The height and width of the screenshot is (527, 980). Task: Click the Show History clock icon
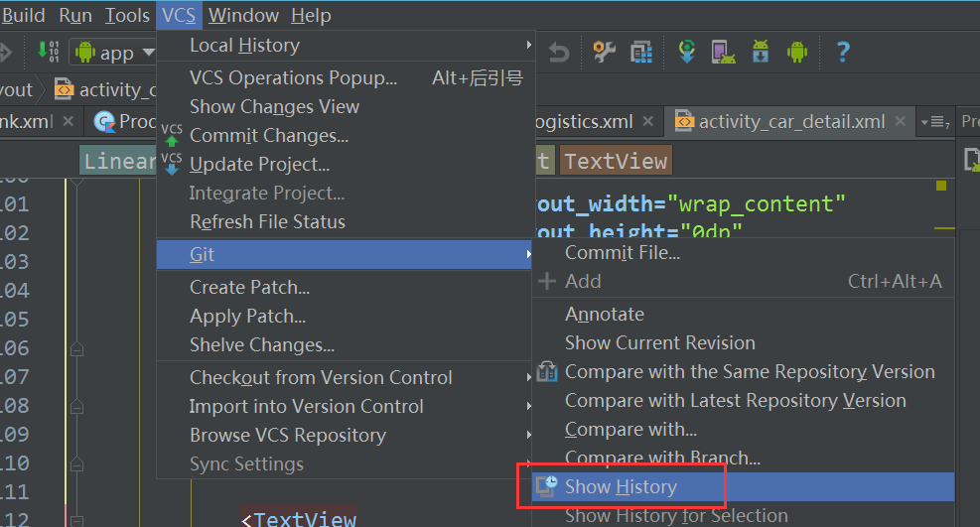pyautogui.click(x=547, y=485)
